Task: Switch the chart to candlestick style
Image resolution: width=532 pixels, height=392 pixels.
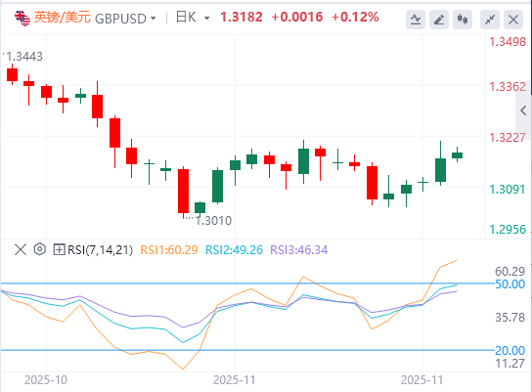Action: (463, 20)
